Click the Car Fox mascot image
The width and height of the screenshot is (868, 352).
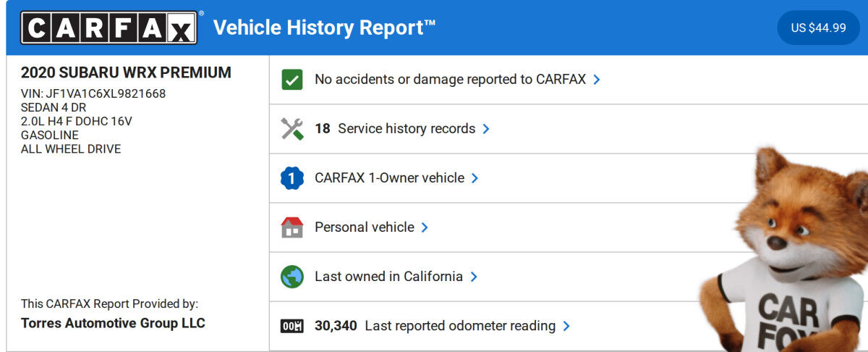[788, 253]
